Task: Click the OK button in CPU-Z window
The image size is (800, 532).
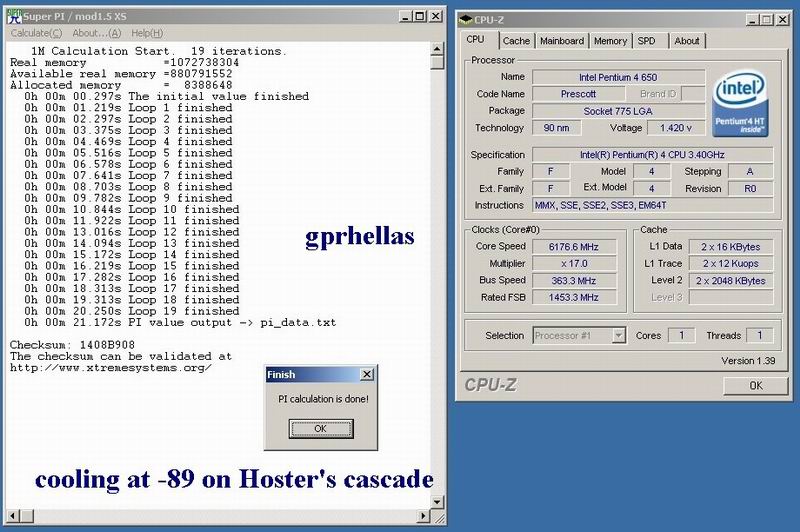Action: coord(756,386)
